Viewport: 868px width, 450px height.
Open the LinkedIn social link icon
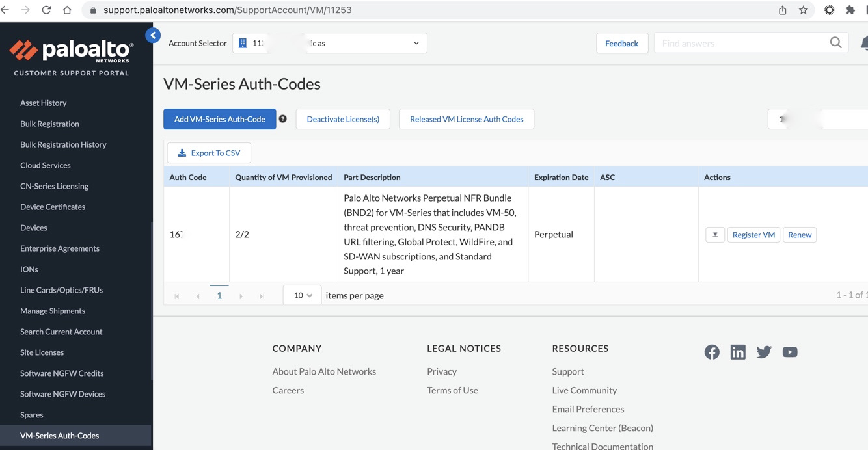click(x=738, y=352)
